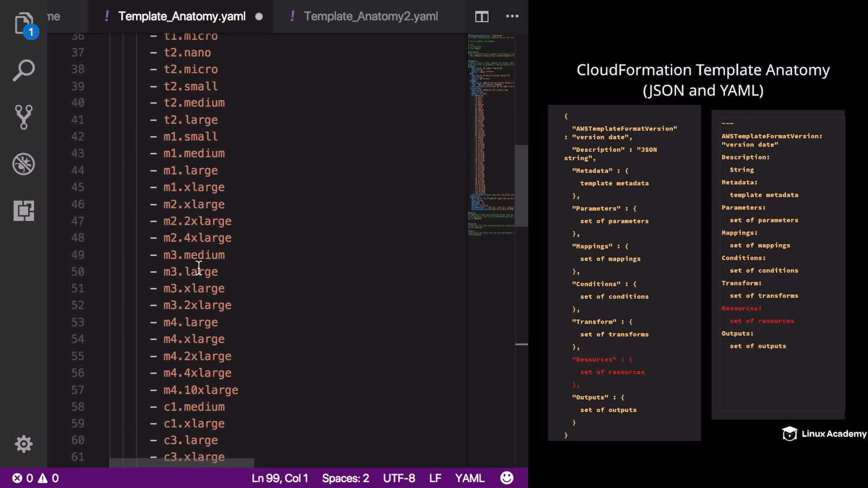Select the Template_Anatomy.yaml tab
Screen dimensions: 868x488
click(181, 16)
